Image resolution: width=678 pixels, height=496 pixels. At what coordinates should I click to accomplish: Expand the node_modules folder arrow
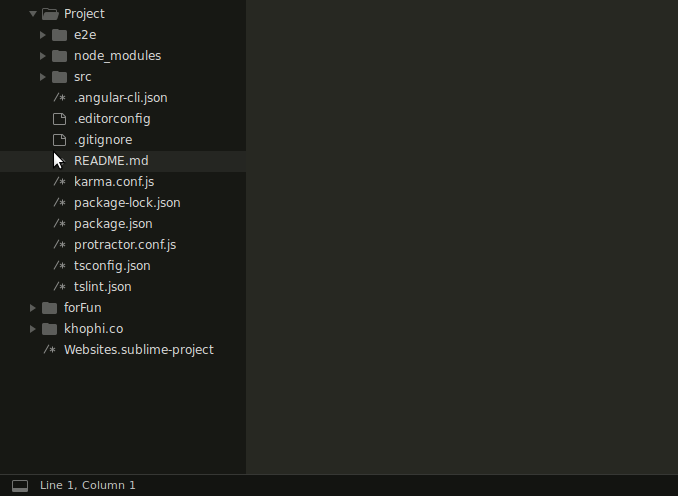click(x=43, y=56)
